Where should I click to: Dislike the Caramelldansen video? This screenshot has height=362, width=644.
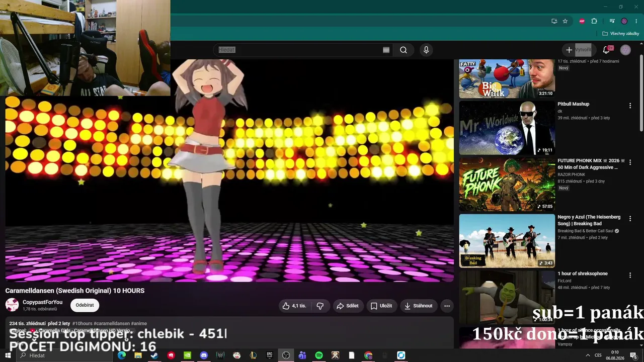click(x=320, y=306)
